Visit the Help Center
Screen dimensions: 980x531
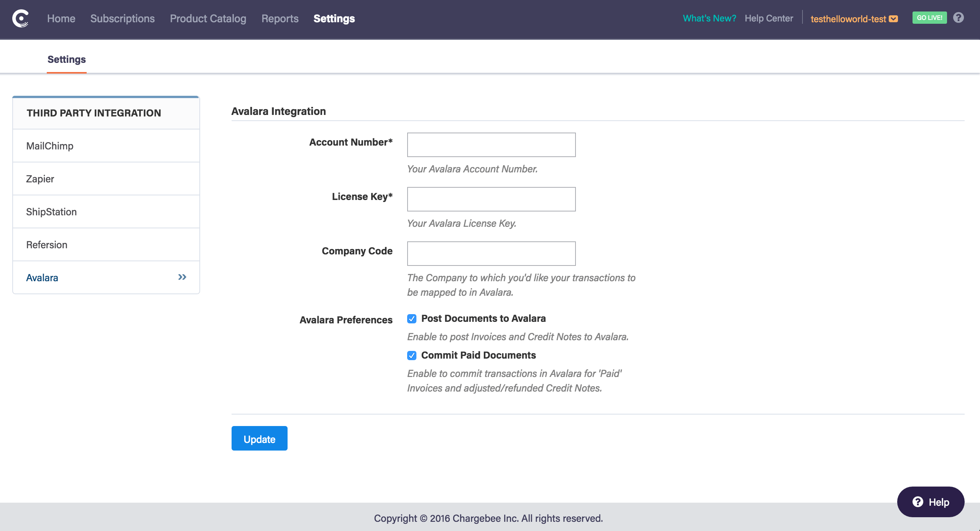point(768,18)
